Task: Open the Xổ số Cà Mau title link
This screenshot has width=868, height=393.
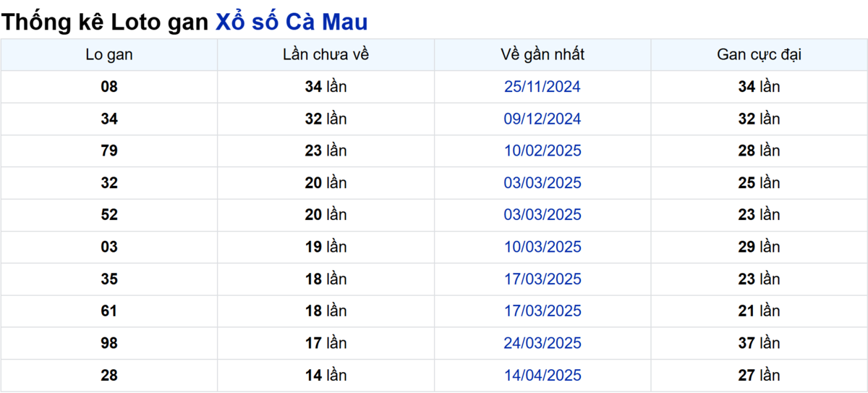Action: coord(292,22)
